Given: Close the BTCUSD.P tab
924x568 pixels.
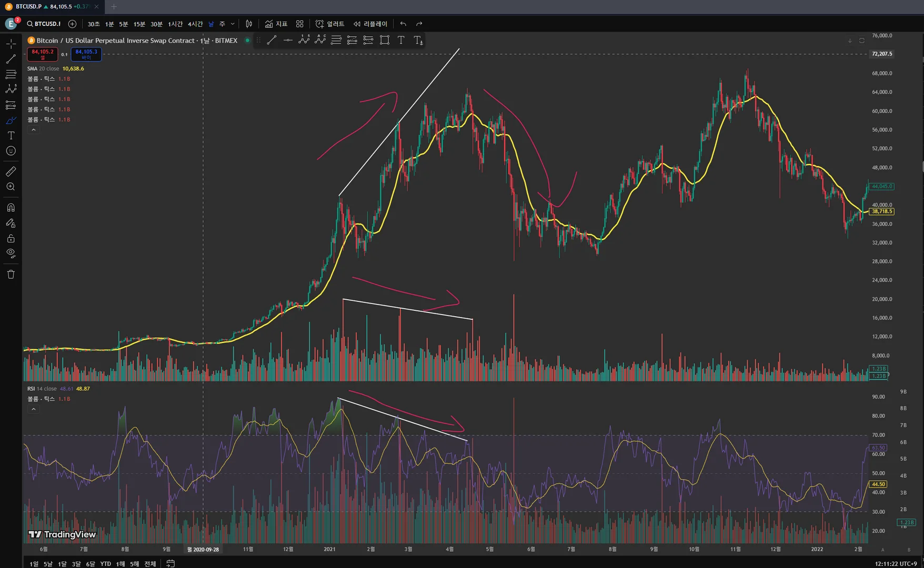Looking at the screenshot, I should click(96, 7).
